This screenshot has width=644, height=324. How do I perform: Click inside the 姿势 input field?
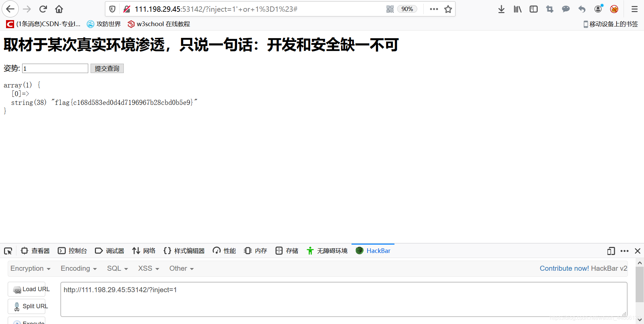55,68
